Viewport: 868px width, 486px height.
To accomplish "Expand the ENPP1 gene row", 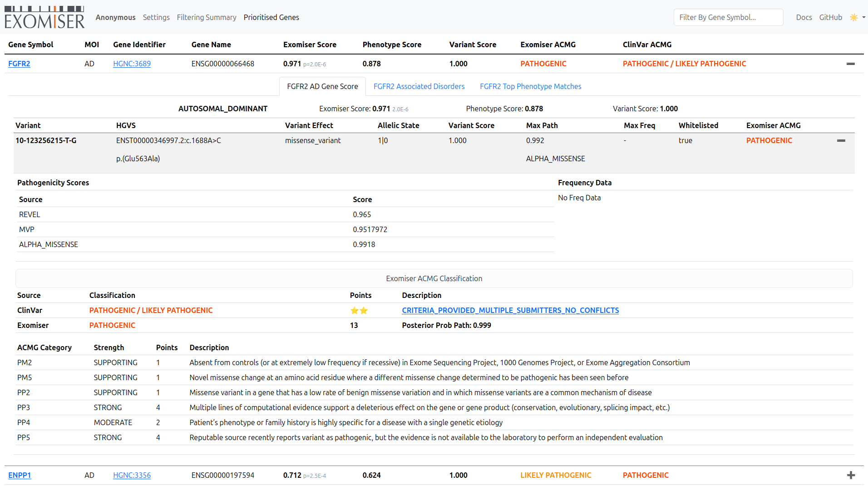I will click(851, 475).
